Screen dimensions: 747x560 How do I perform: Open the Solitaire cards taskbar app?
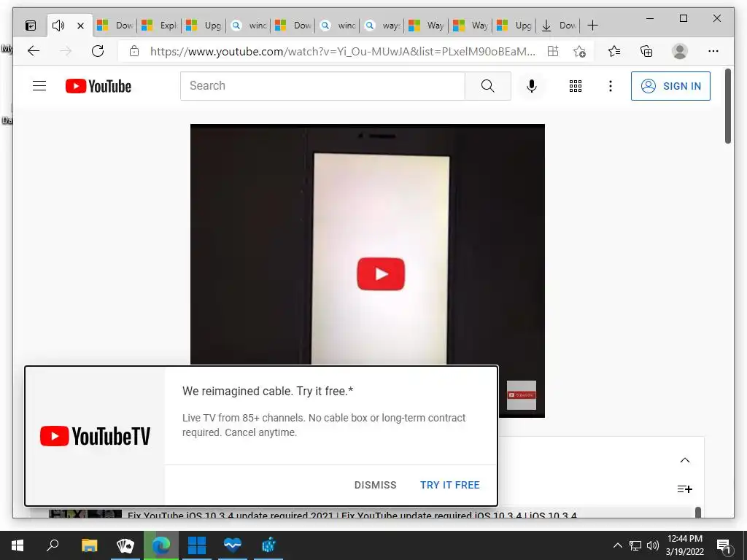click(125, 545)
